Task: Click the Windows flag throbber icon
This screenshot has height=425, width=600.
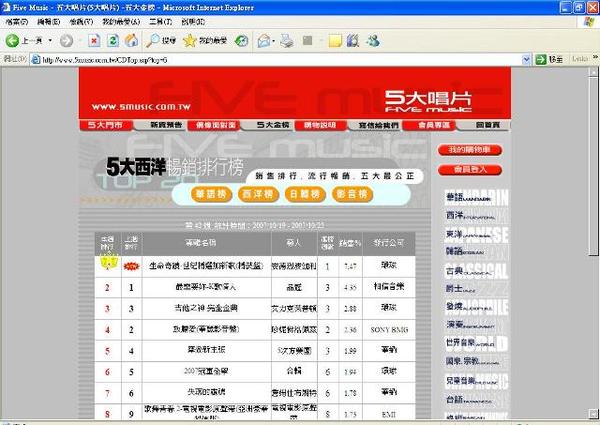Action: [589, 21]
